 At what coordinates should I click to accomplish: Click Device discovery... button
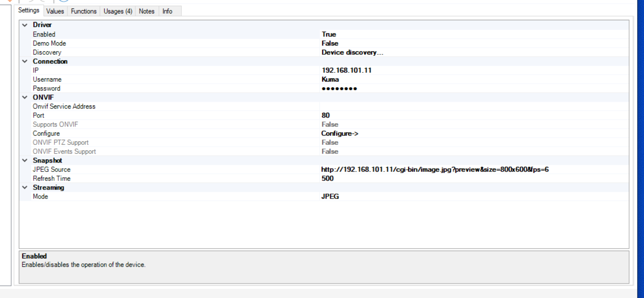(352, 52)
